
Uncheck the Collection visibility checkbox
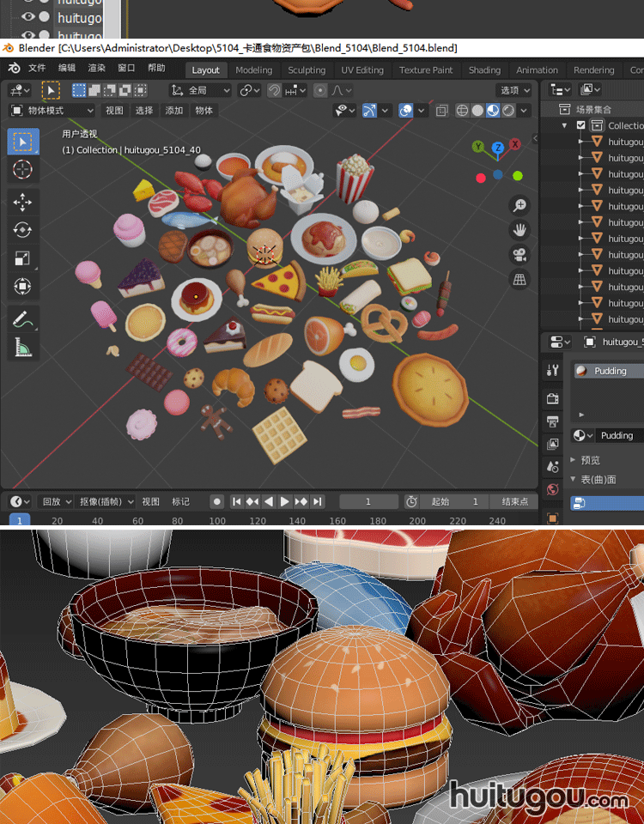click(x=581, y=125)
